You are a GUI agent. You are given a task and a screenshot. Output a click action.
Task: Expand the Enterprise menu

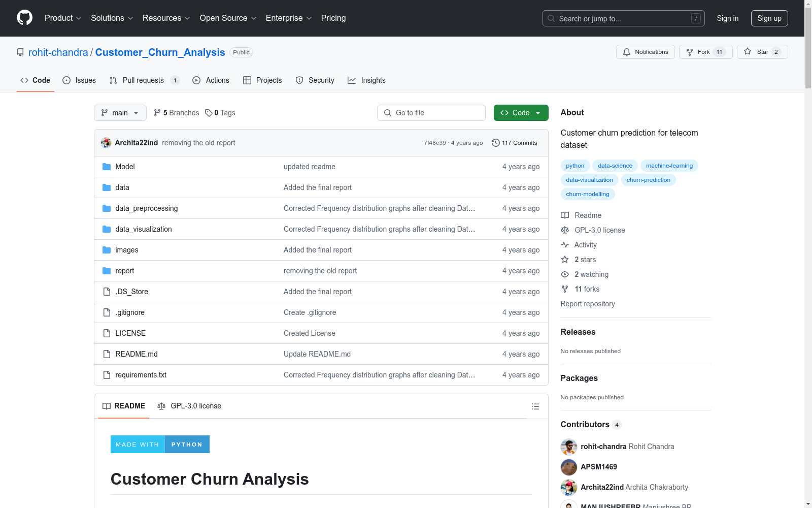289,18
